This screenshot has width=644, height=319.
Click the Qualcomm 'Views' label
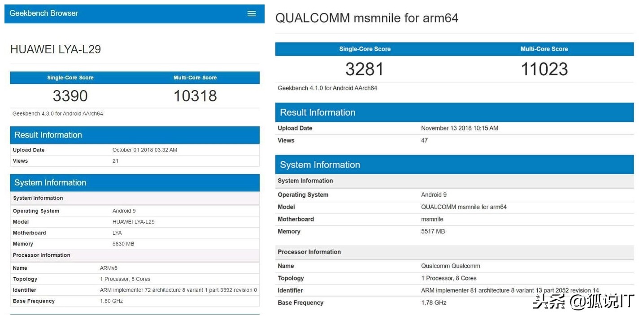(286, 140)
